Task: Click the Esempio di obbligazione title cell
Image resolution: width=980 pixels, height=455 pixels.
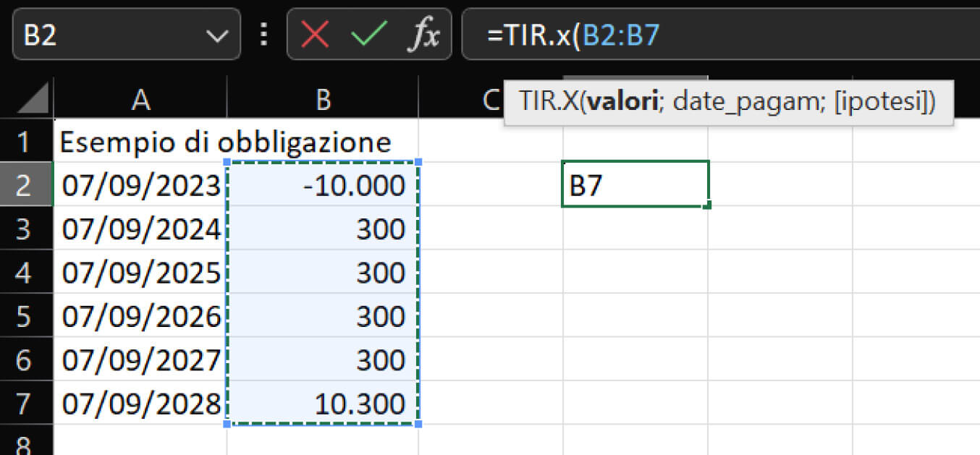Action: 140,142
